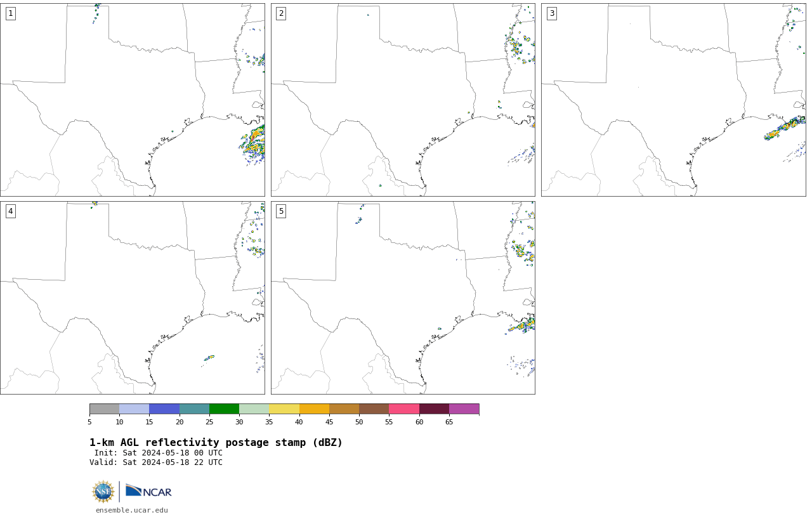Click the colorbar tick label 55
This screenshot has height=517, width=812.
coord(389,422)
